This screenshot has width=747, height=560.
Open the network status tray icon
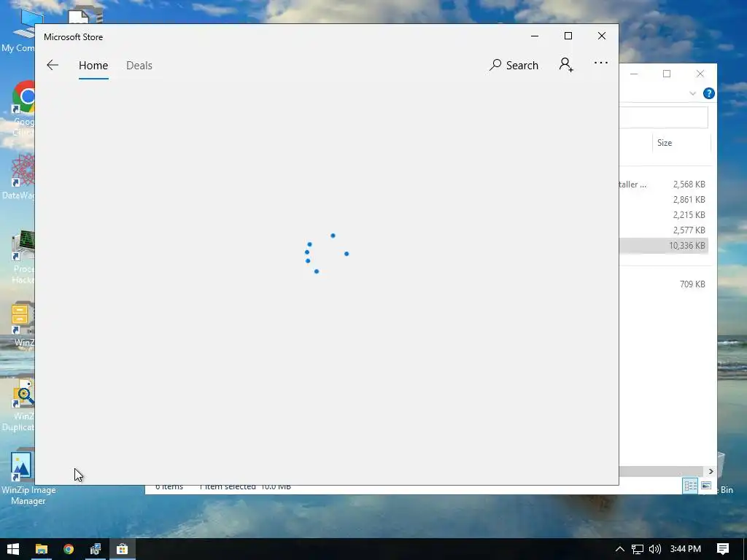tap(638, 549)
